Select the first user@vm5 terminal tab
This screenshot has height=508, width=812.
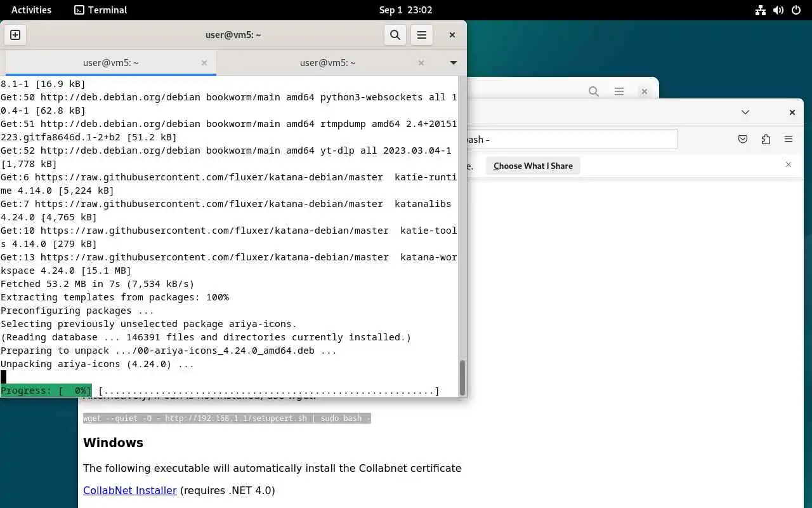coord(110,63)
